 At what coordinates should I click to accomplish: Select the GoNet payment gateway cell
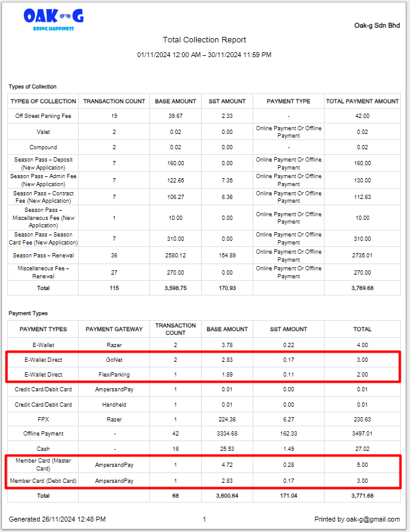(x=114, y=360)
